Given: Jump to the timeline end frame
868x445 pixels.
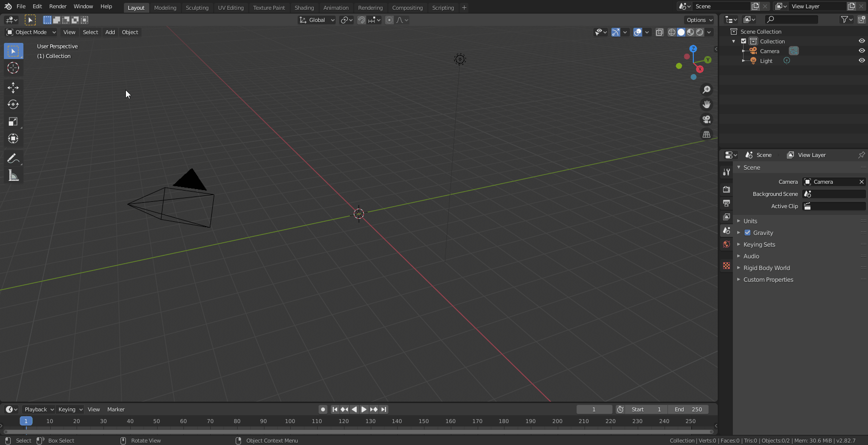Looking at the screenshot, I should [x=384, y=409].
